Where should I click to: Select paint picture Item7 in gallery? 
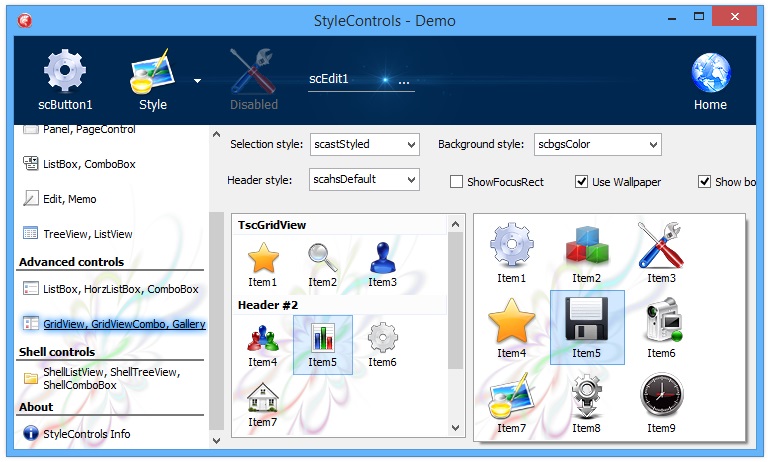click(511, 403)
